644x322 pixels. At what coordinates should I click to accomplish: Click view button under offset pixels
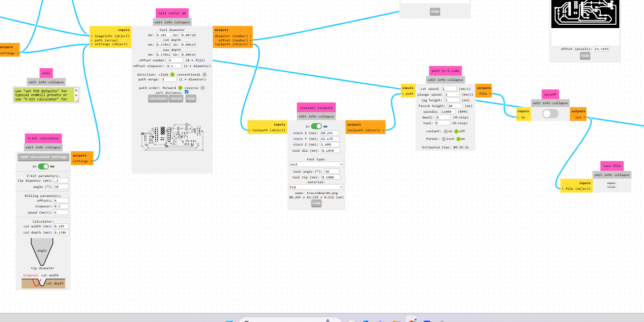tap(585, 56)
